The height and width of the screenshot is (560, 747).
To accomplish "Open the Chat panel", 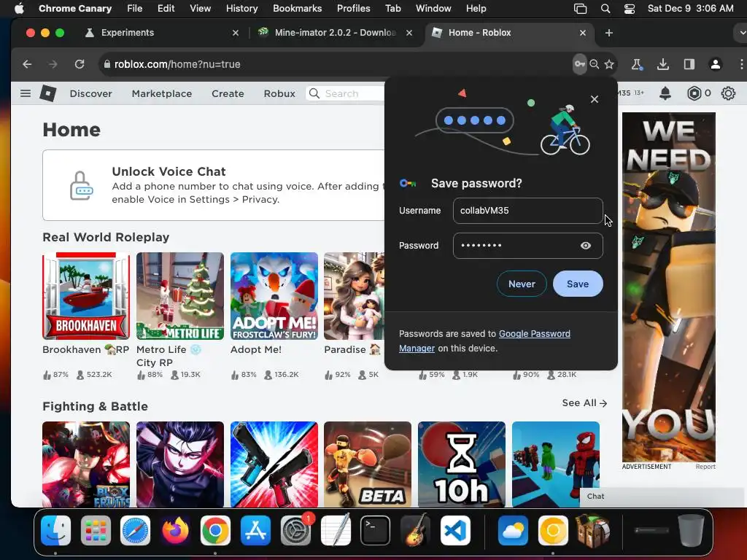I will pyautogui.click(x=662, y=497).
